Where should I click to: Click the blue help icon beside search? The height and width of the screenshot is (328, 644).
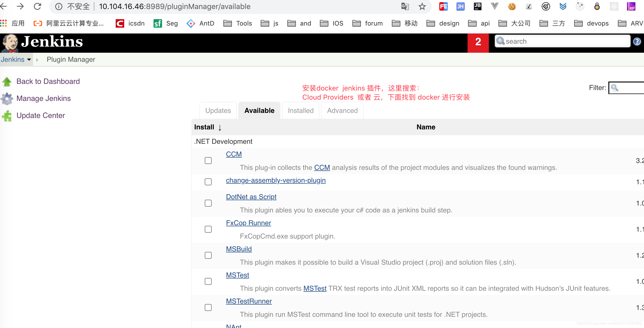[x=637, y=41]
